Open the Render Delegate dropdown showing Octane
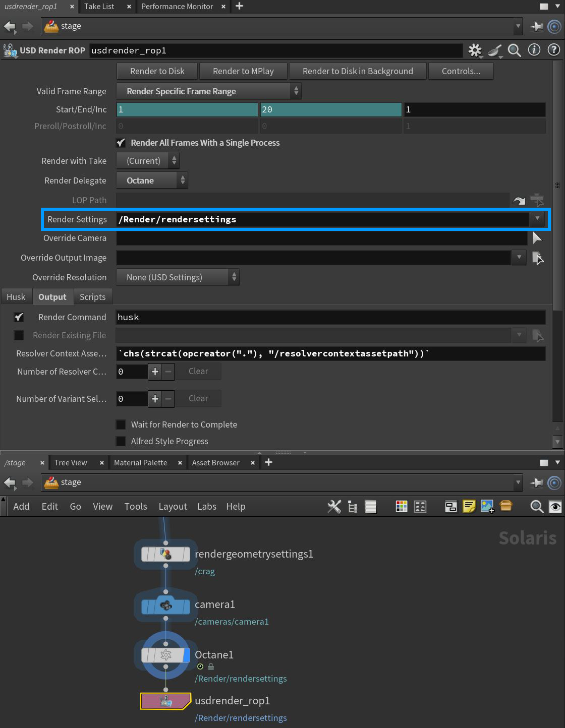 152,180
